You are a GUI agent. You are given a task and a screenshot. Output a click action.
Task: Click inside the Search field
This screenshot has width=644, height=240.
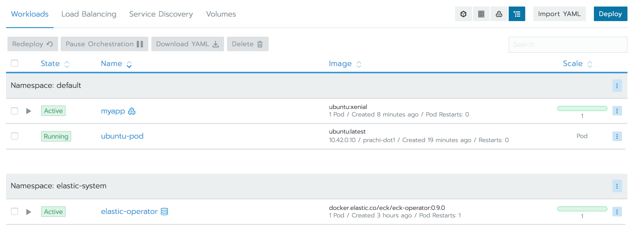[568, 44]
